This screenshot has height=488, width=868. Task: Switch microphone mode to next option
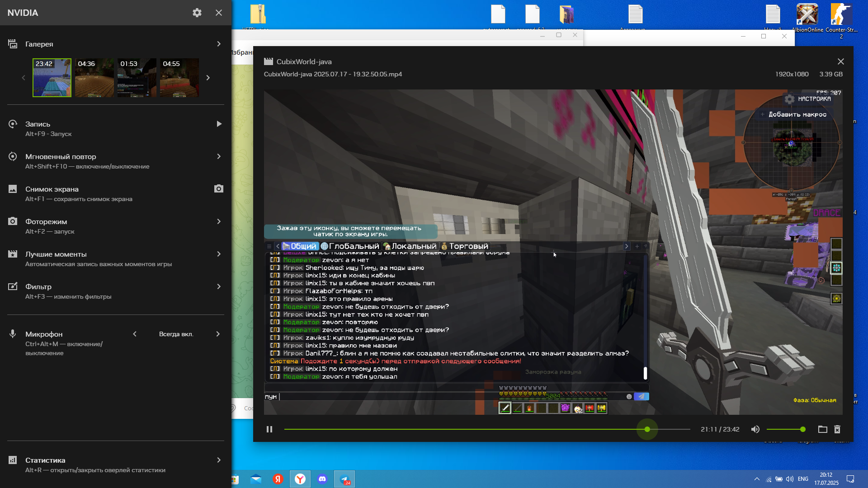(218, 334)
